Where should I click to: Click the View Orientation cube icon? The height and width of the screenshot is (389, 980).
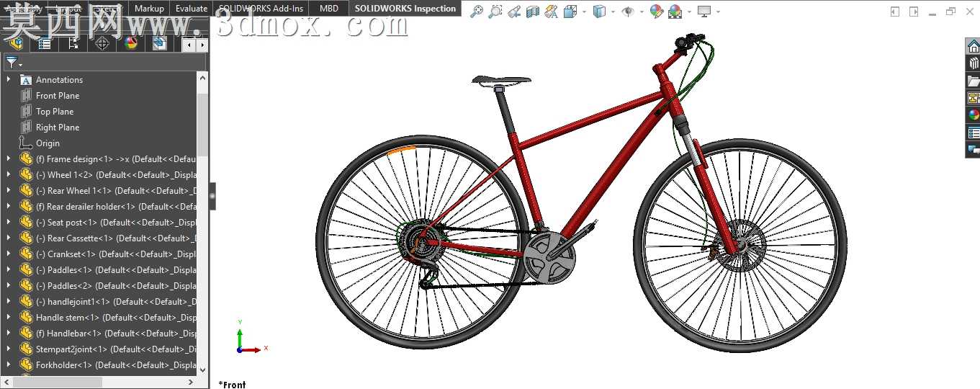pyautogui.click(x=570, y=12)
